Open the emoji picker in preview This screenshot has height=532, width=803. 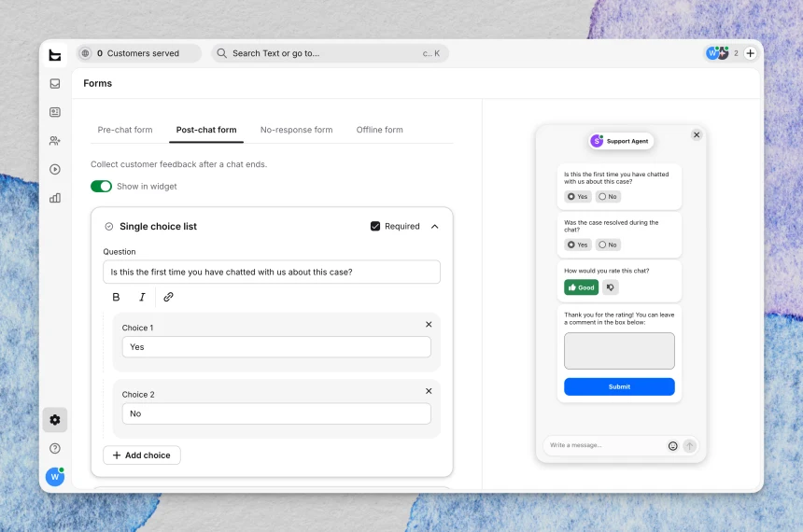tap(673, 446)
